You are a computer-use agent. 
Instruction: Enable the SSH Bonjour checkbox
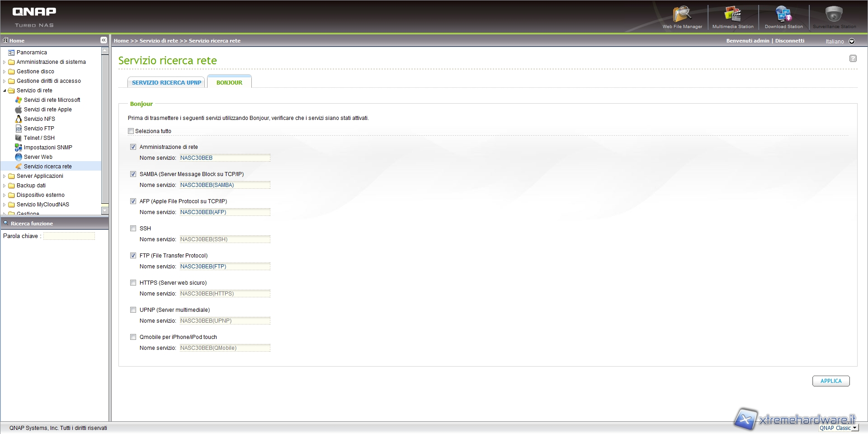pos(133,229)
